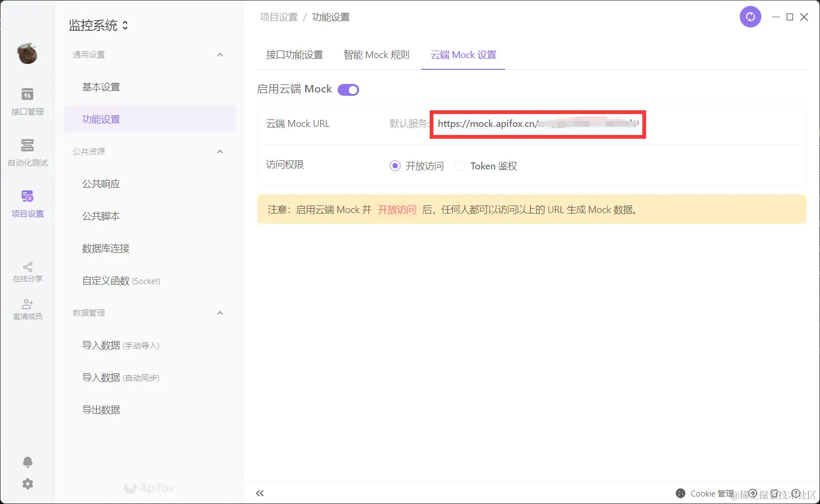Open the 监控系统 project switcher
Viewport: 820px width, 504px height.
tap(99, 25)
